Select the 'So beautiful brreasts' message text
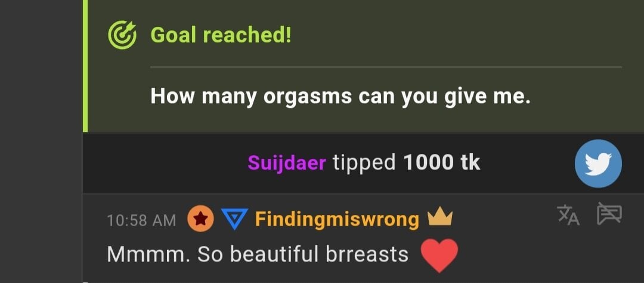The height and width of the screenshot is (283, 644). click(x=303, y=254)
